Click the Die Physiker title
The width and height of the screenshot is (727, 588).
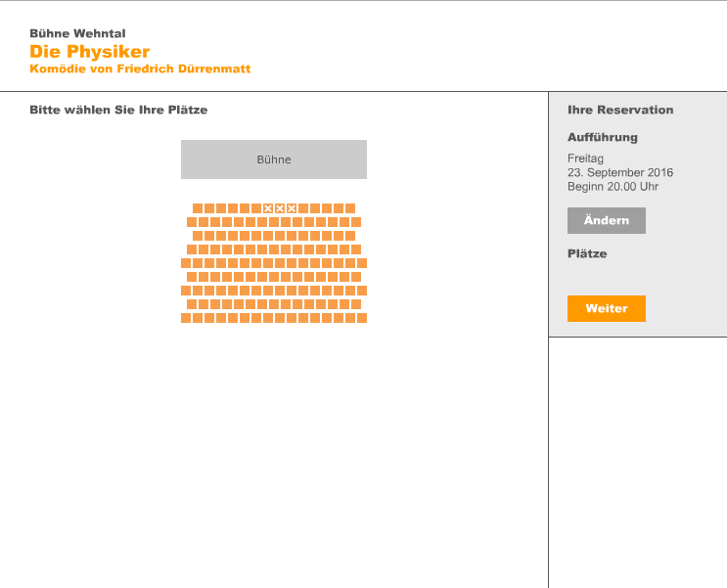tap(89, 51)
